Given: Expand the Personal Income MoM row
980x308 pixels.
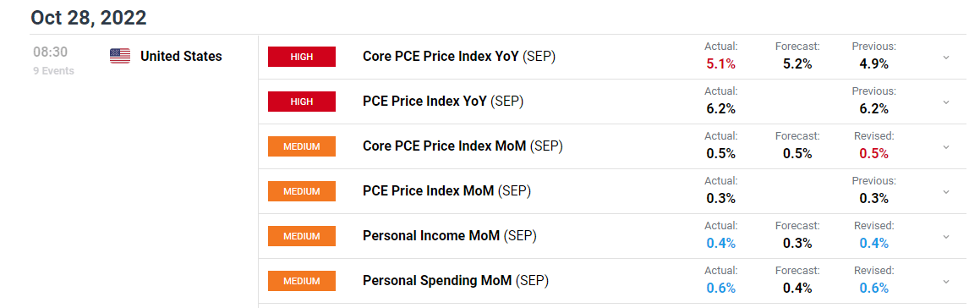Looking at the screenshot, I should pyautogui.click(x=945, y=237).
